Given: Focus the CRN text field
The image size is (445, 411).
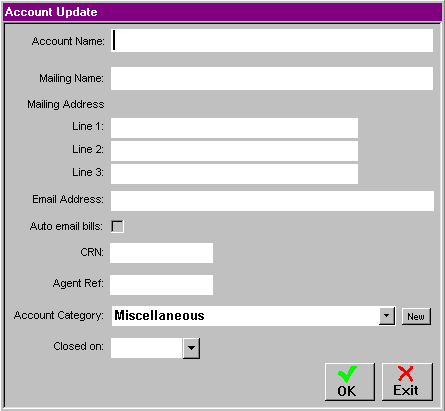Looking at the screenshot, I should point(161,253).
